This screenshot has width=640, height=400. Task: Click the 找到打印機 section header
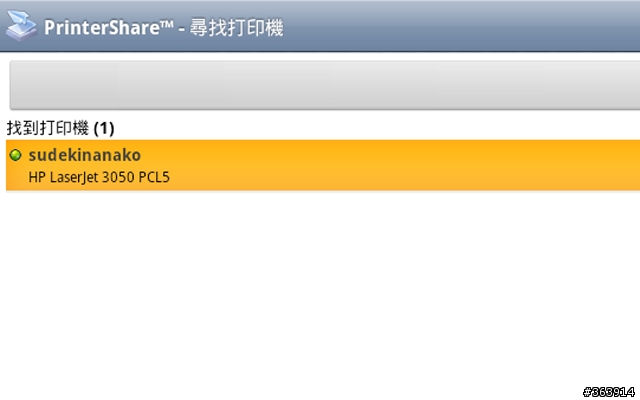(48, 128)
